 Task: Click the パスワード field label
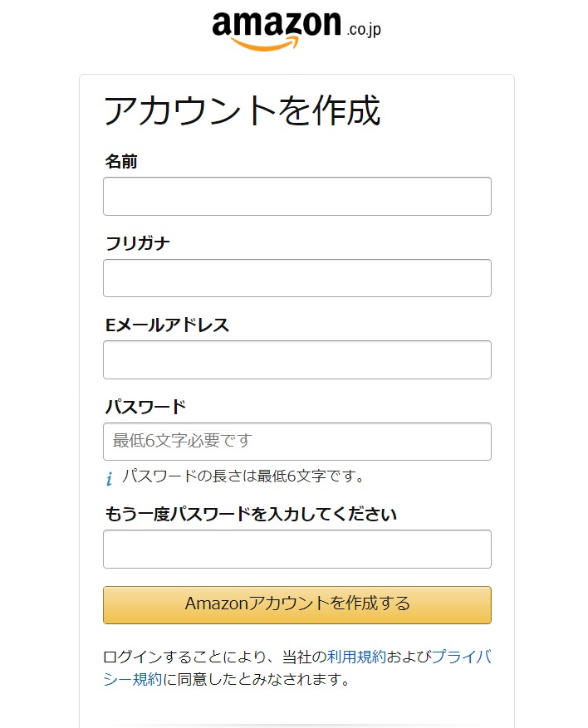tap(145, 407)
